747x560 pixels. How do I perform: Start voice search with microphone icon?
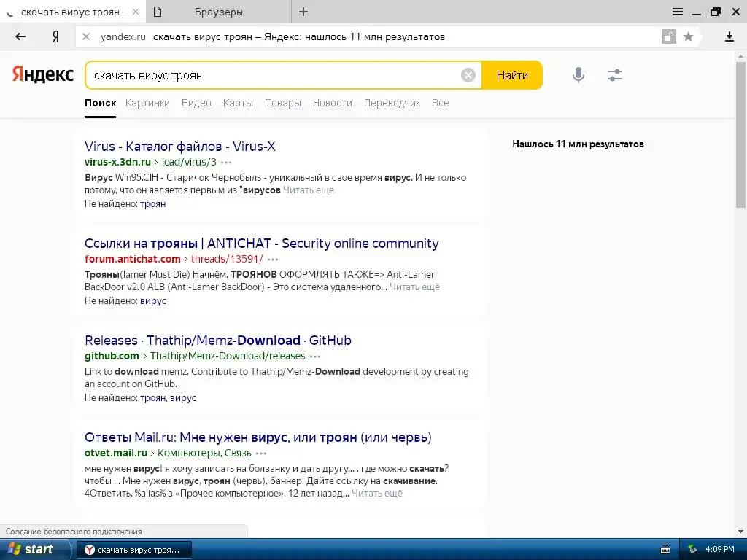[x=578, y=75]
